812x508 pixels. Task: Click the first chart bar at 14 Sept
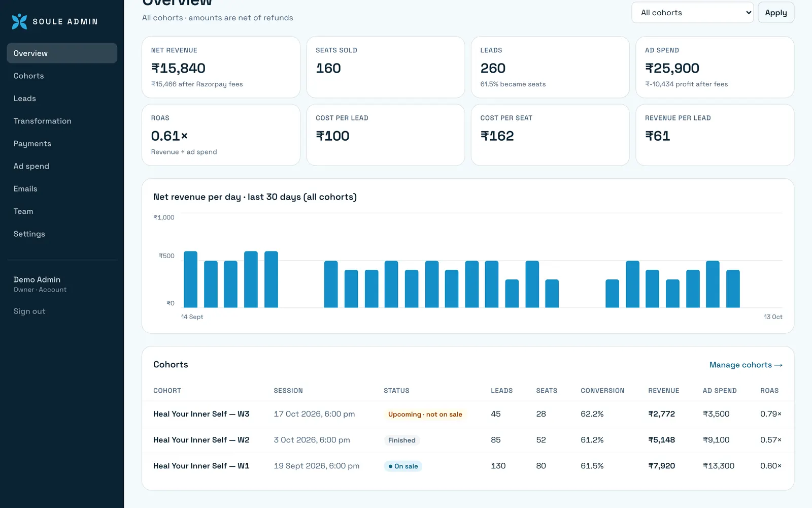coord(190,279)
